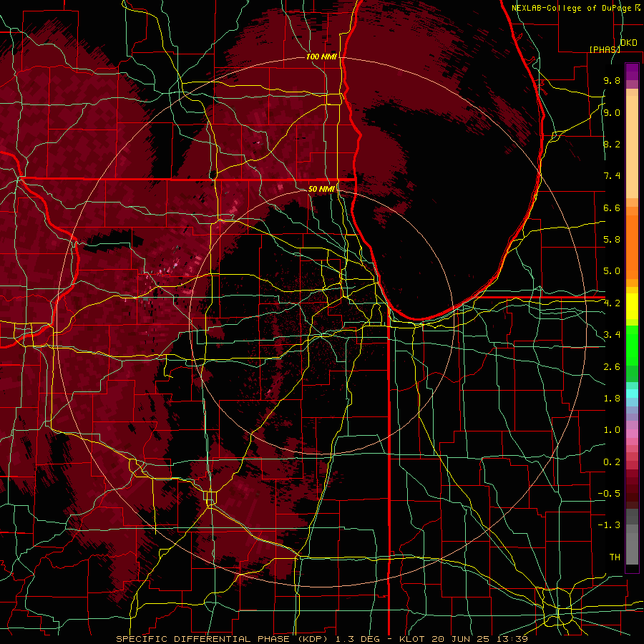This screenshot has height=644, width=644.
Task: Click the 8.2 legend value
Action: coord(612,144)
